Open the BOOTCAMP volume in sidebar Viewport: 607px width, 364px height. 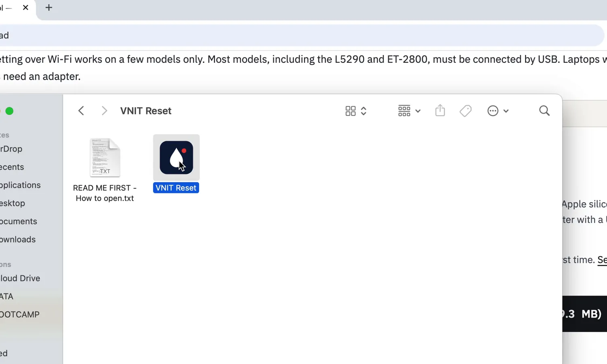pos(19,315)
